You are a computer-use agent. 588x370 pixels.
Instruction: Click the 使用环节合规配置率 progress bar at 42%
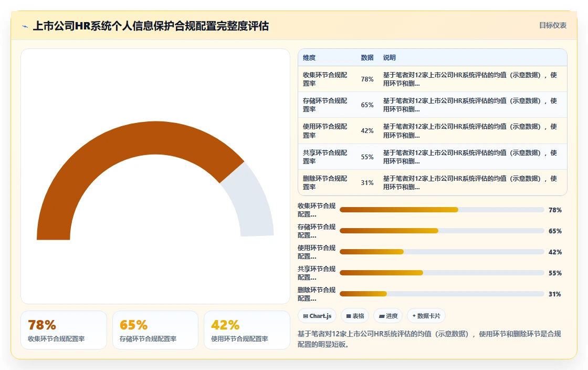(x=442, y=252)
